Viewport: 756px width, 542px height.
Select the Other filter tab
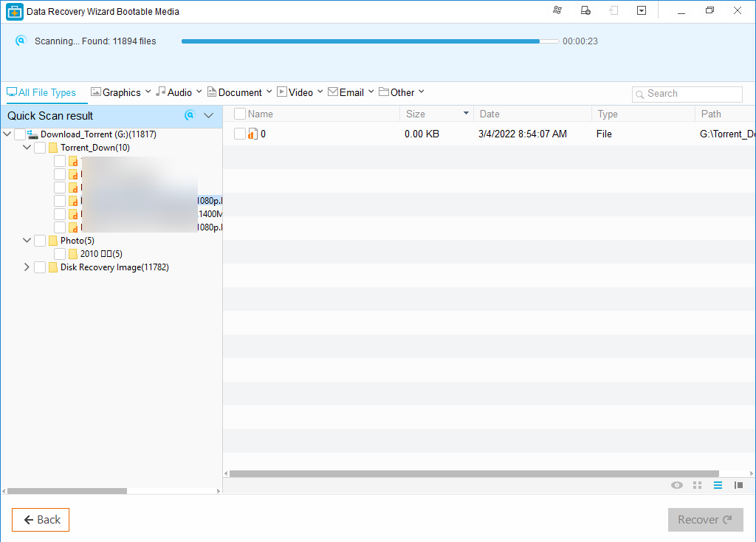pyautogui.click(x=396, y=92)
